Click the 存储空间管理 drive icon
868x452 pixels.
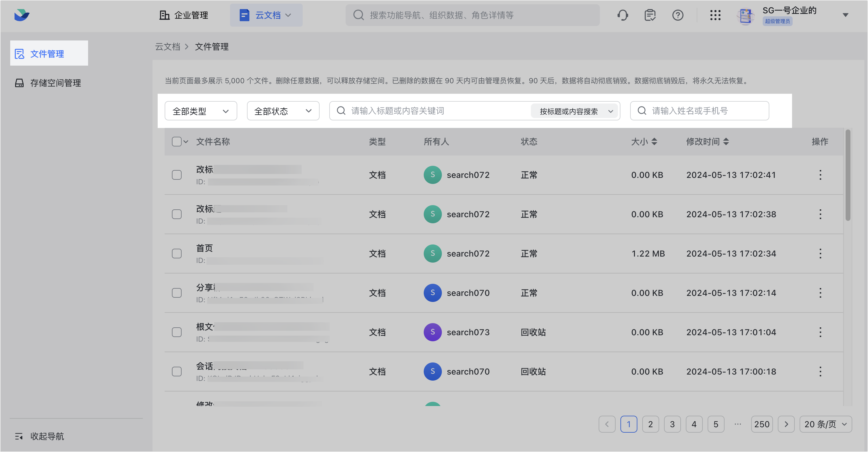click(19, 83)
